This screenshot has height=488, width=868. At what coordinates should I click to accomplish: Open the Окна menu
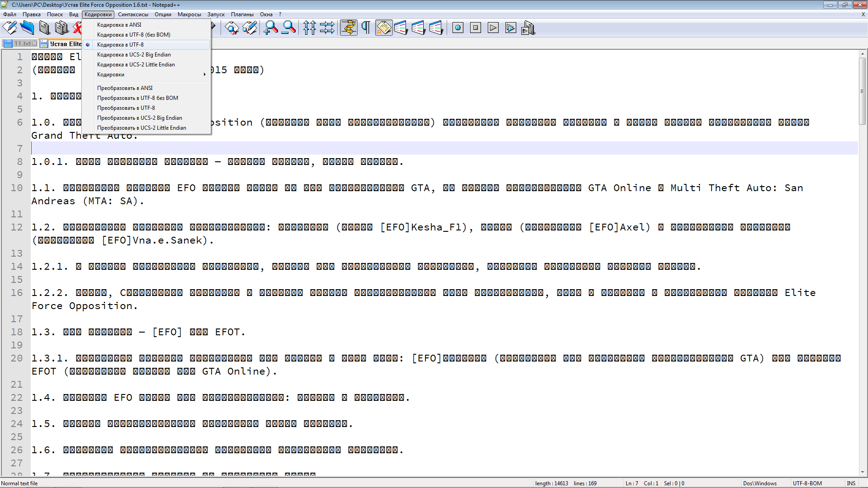[x=266, y=14]
